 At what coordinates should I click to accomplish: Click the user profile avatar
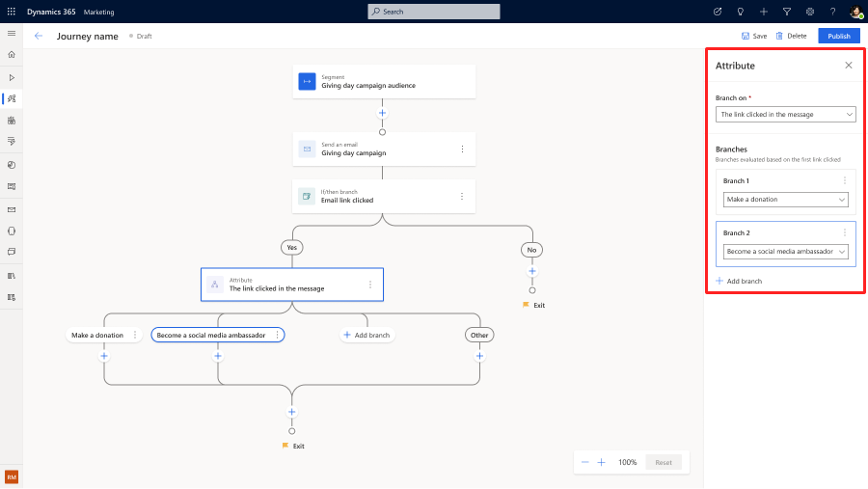pyautogui.click(x=855, y=12)
